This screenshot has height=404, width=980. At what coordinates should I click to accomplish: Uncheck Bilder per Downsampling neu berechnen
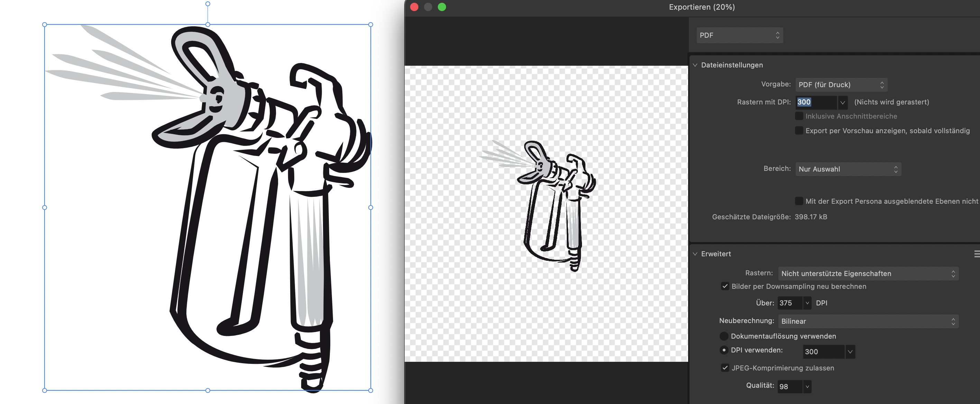[725, 286]
